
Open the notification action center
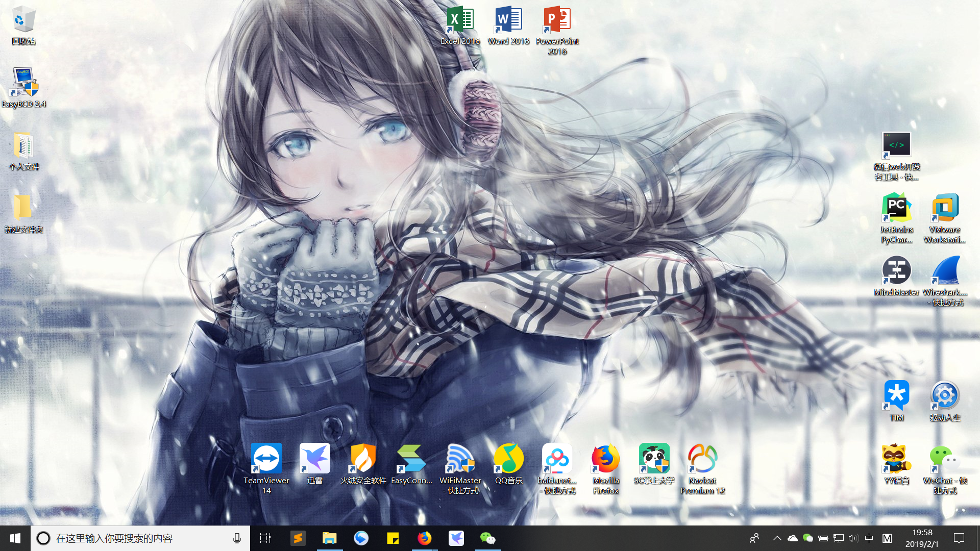(x=959, y=538)
